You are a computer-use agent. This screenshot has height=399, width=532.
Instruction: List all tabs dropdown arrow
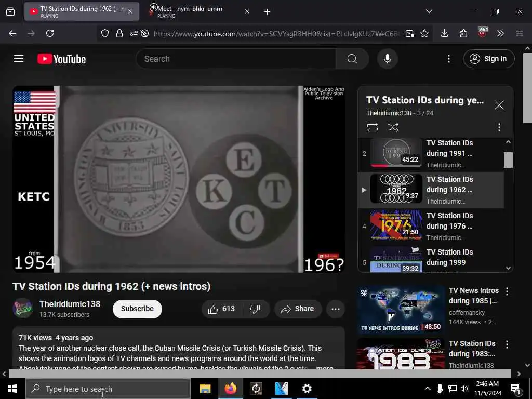click(x=429, y=11)
